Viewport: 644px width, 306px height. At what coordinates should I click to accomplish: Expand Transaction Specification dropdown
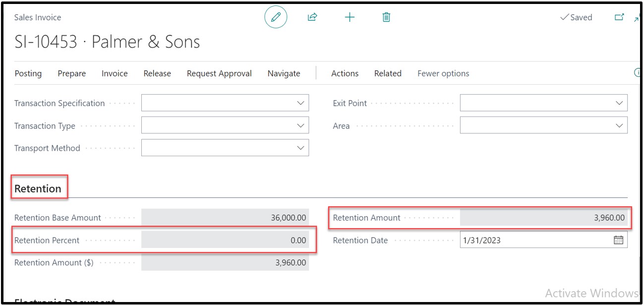click(x=300, y=103)
